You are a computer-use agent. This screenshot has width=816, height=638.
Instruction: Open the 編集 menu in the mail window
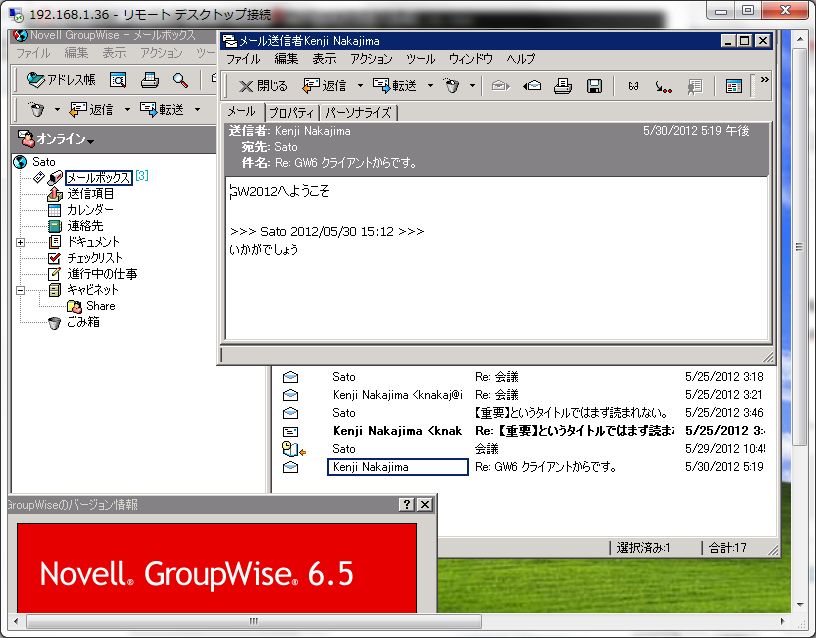(x=286, y=59)
